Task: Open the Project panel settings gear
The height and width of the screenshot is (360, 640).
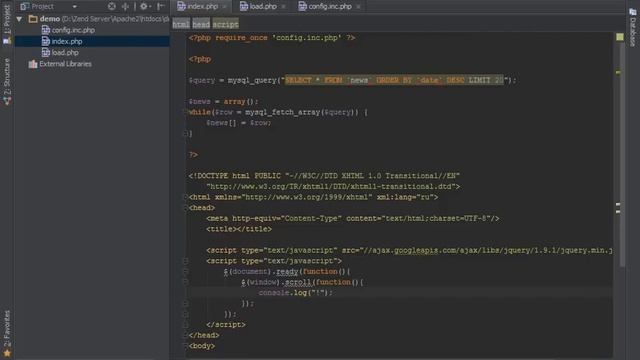Action: point(144,7)
